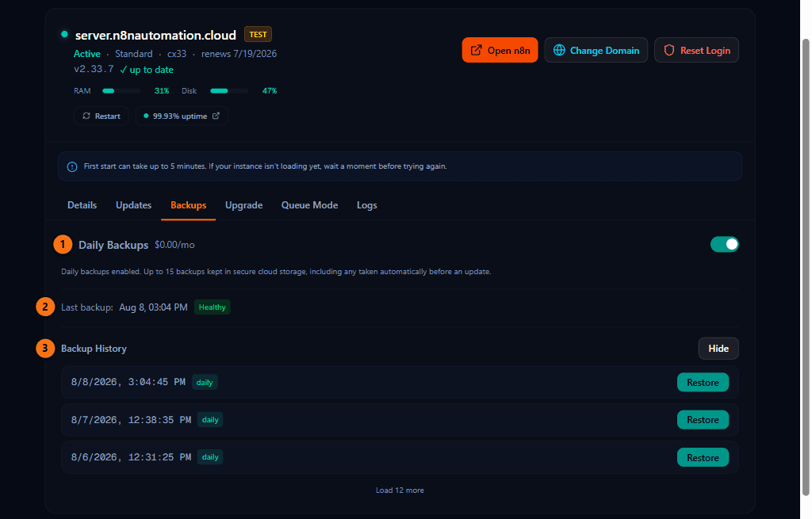View the Logs tab

pyautogui.click(x=366, y=205)
